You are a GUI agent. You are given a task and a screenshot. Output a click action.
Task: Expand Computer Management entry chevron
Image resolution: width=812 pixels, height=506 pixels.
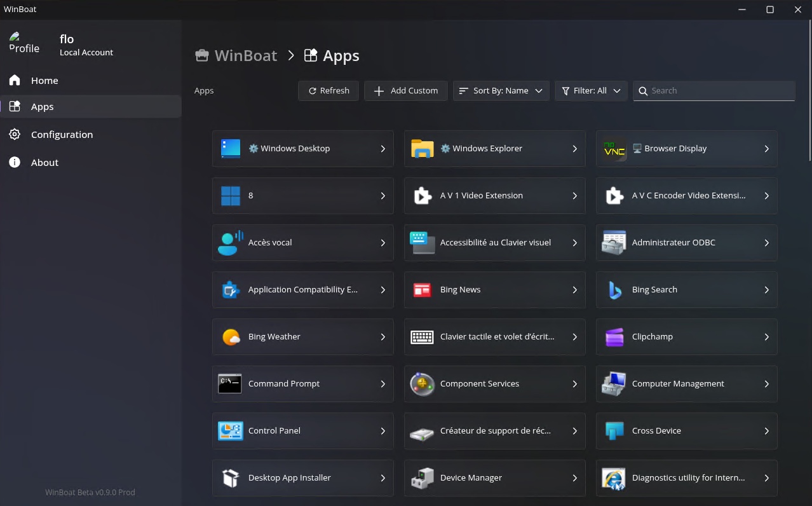[x=766, y=384]
